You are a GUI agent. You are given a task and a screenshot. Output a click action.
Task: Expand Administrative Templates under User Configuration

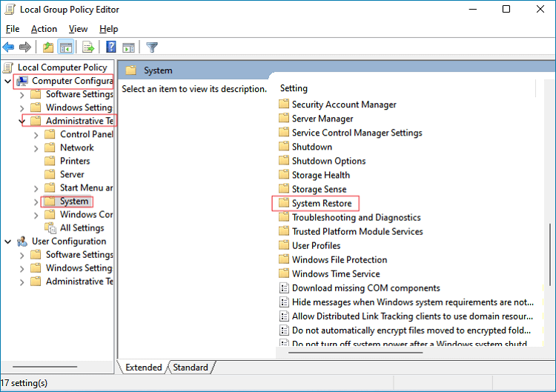(22, 282)
